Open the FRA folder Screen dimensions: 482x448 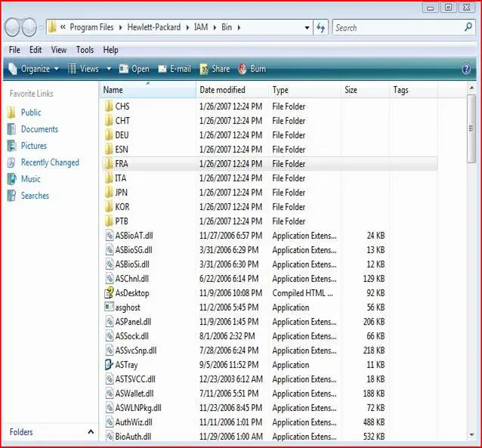click(122, 164)
